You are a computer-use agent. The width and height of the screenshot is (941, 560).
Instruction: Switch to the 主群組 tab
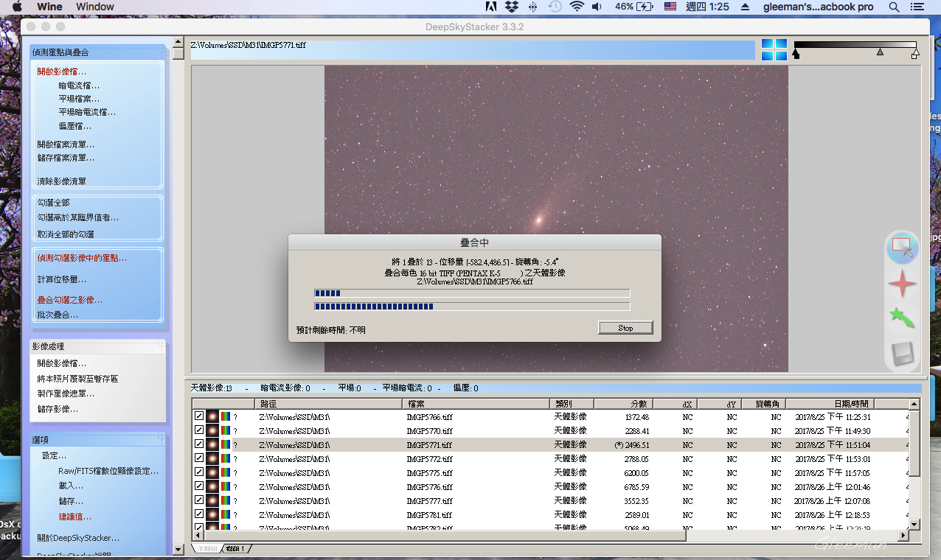point(207,549)
